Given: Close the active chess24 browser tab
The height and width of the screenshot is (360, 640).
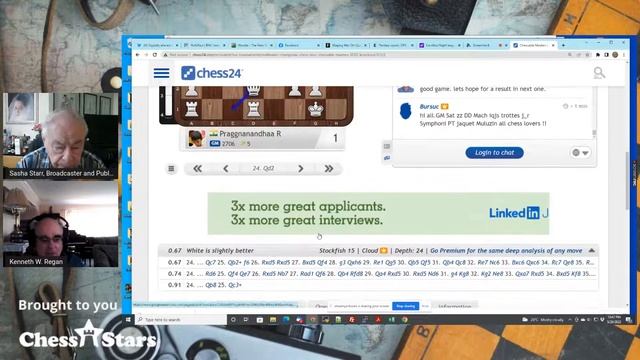Looking at the screenshot, I should (x=553, y=45).
